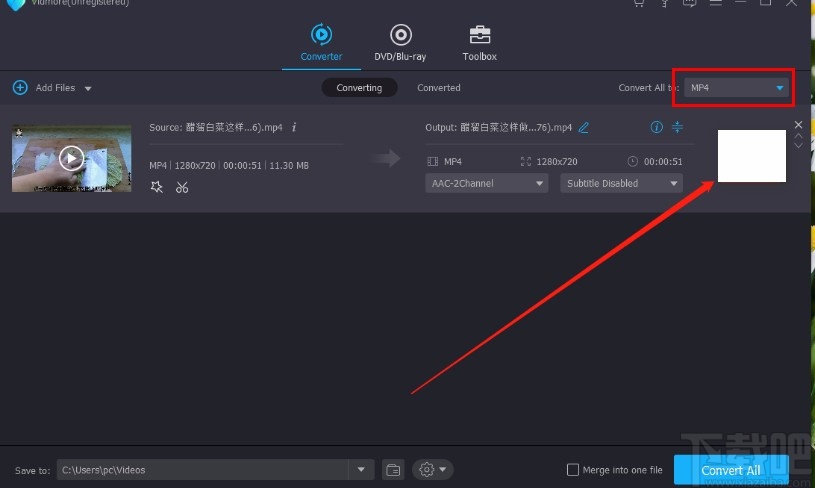Click the Vidmore logo icon

[x=16, y=4]
